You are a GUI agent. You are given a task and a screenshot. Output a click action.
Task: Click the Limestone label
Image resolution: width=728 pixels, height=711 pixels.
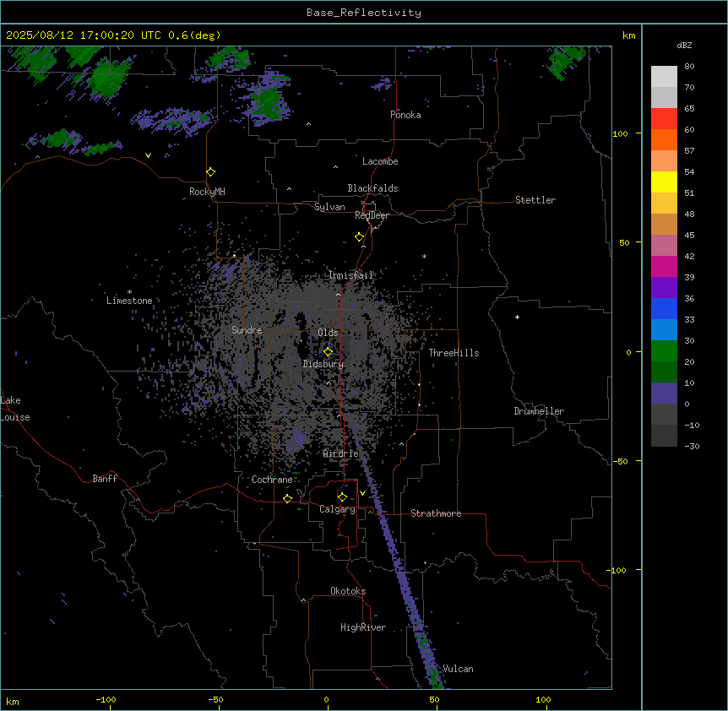[x=129, y=301]
